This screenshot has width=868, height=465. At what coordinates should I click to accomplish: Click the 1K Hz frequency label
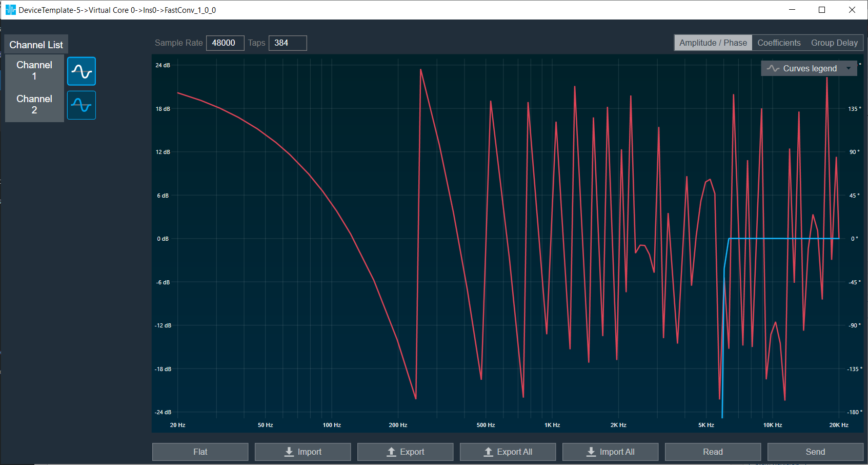[x=552, y=425]
